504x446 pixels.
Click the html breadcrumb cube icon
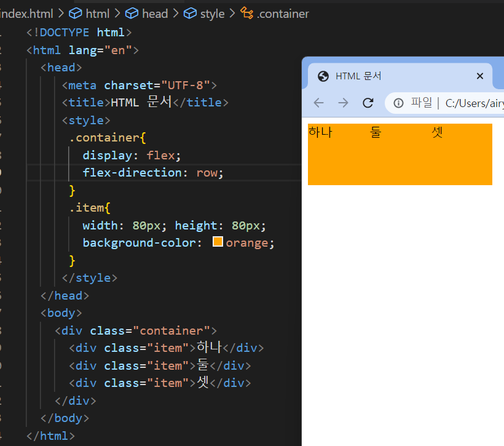pos(76,14)
